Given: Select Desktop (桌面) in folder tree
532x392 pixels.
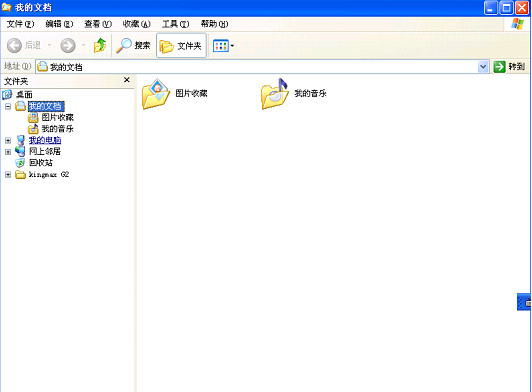Looking at the screenshot, I should (24, 94).
